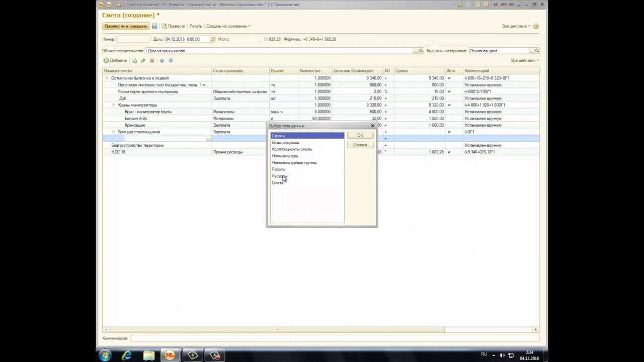The height and width of the screenshot is (362, 644).
Task: Click the help question mark icon
Action: 536,26
